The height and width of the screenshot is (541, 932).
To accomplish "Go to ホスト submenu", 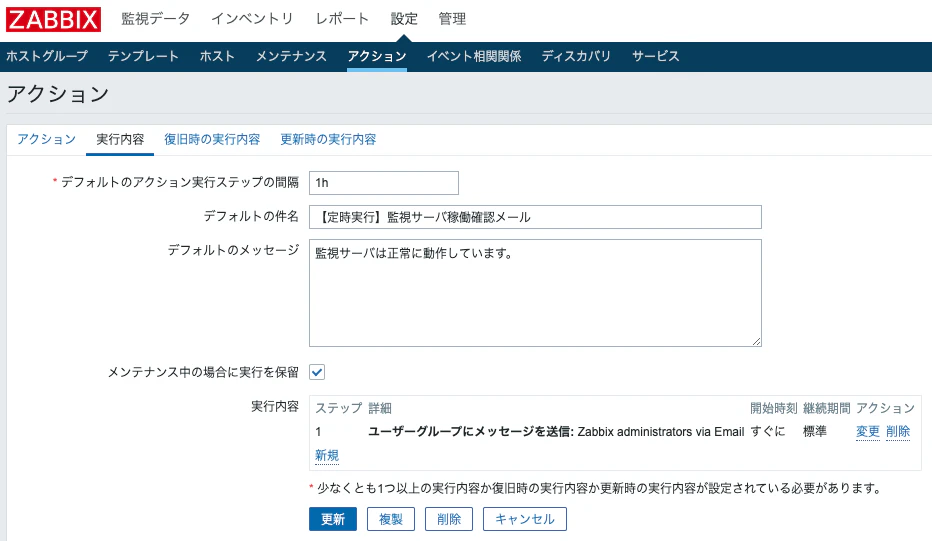I will [217, 56].
